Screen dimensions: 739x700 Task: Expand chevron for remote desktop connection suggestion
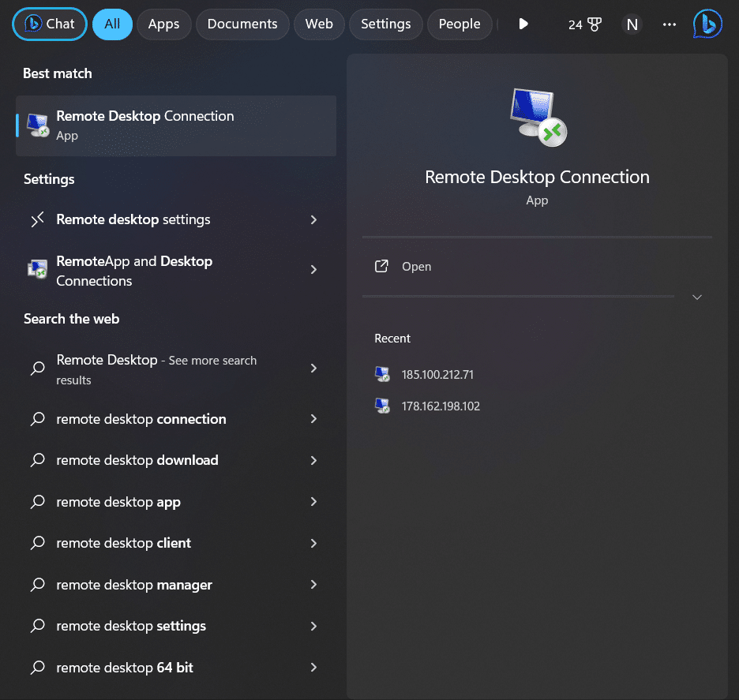pos(313,419)
